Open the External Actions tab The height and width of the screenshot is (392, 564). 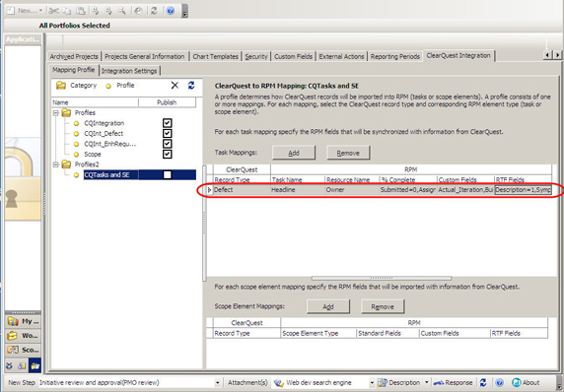pyautogui.click(x=341, y=56)
